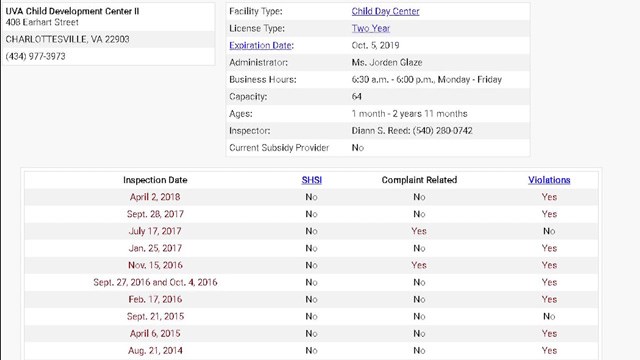Image resolution: width=640 pixels, height=360 pixels.
Task: Click the Inspection Date column header
Action: (x=155, y=180)
